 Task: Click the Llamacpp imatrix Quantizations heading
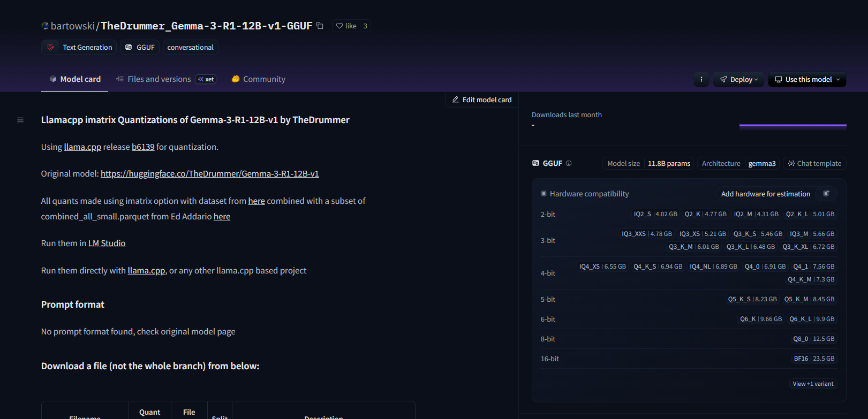pyautogui.click(x=195, y=120)
